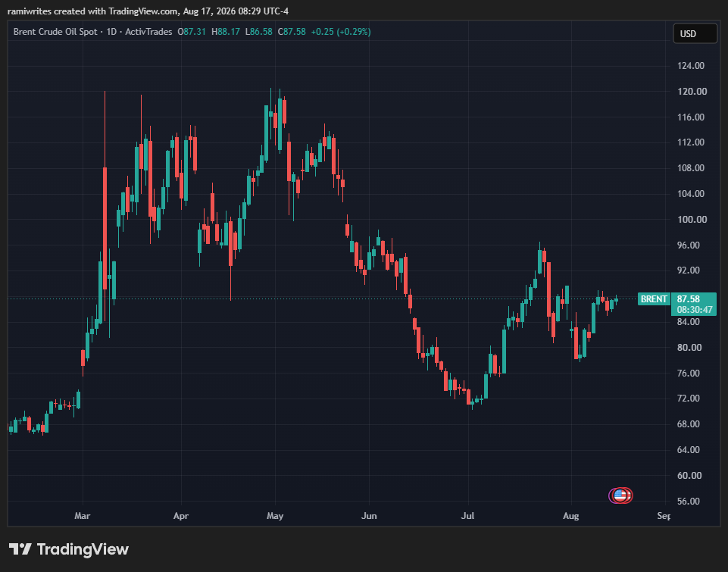Click the 108.00 price axis label
The image size is (728, 572).
[x=692, y=168]
